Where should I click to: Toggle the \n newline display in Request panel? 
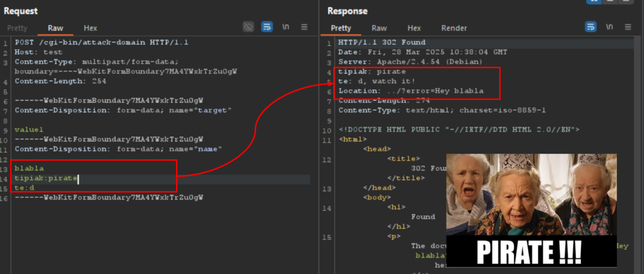pyautogui.click(x=286, y=27)
